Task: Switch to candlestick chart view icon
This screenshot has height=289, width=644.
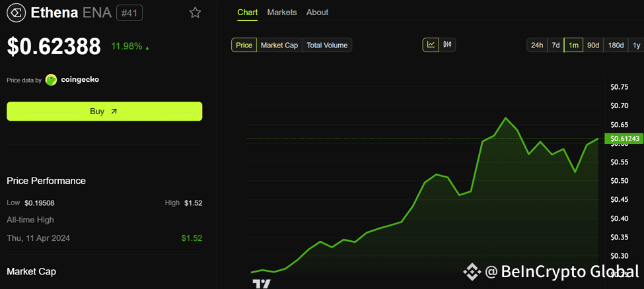Action: [448, 45]
